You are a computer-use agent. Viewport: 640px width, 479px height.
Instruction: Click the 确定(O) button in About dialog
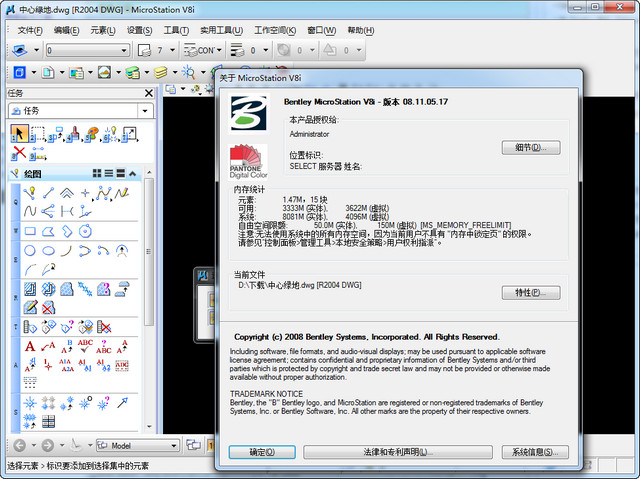click(x=262, y=452)
